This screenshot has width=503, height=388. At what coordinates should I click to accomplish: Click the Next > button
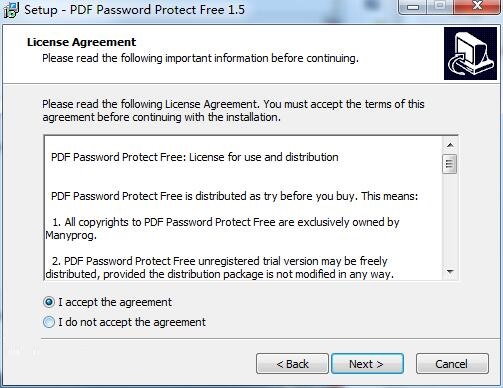point(367,364)
